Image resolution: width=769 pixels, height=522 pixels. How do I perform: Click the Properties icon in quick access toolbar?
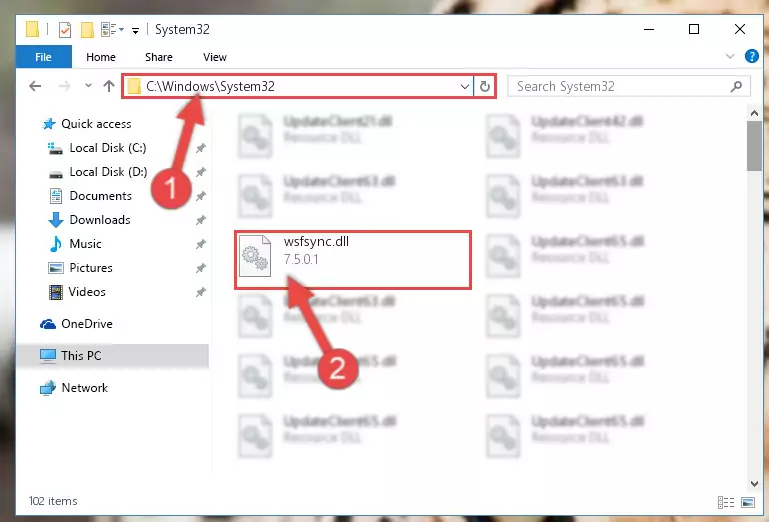click(64, 30)
